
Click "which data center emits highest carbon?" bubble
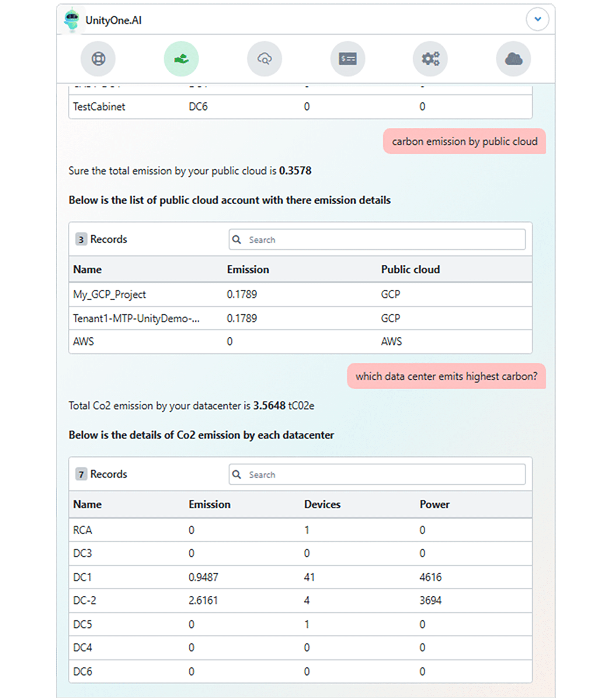tap(446, 376)
